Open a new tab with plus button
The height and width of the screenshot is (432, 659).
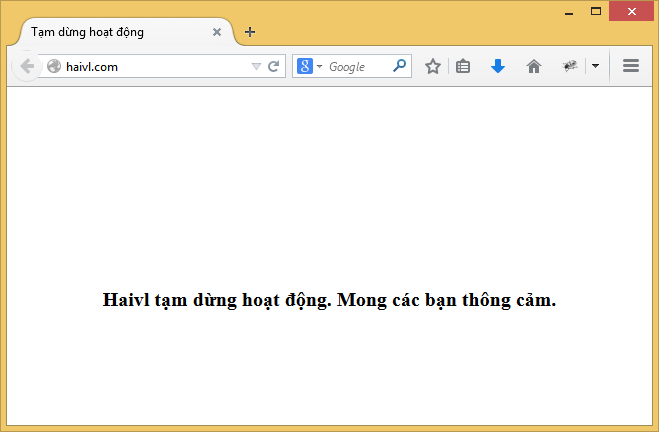(x=250, y=32)
